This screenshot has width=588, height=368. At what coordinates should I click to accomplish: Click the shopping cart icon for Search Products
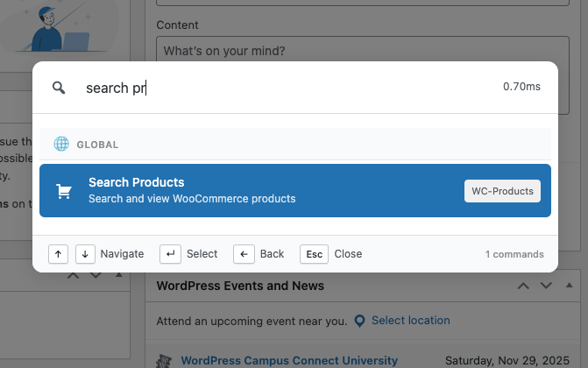[63, 191]
